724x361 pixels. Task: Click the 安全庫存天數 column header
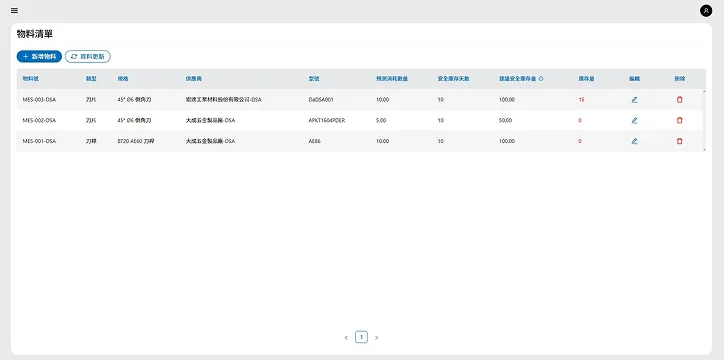coord(453,78)
